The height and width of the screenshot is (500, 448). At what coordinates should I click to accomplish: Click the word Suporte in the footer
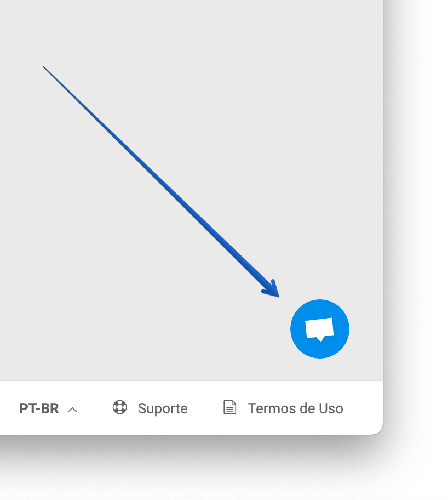(163, 409)
